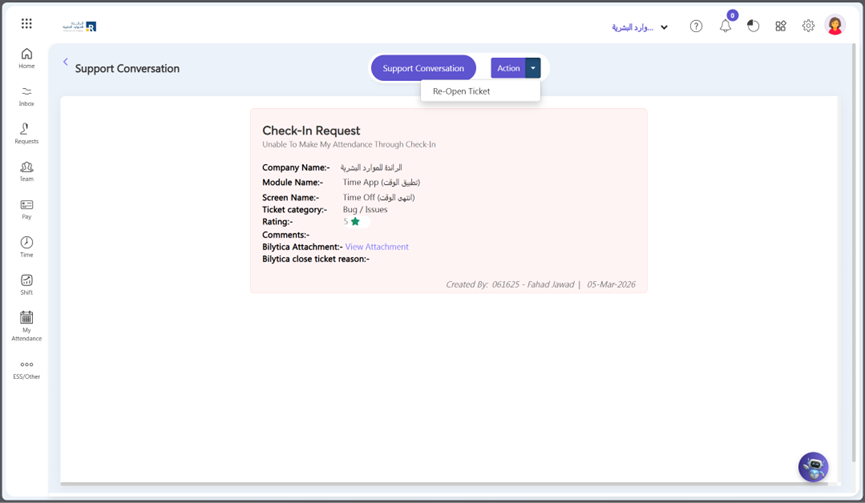The width and height of the screenshot is (865, 503).
Task: Open Inbox from the sidebar
Action: [x=26, y=96]
